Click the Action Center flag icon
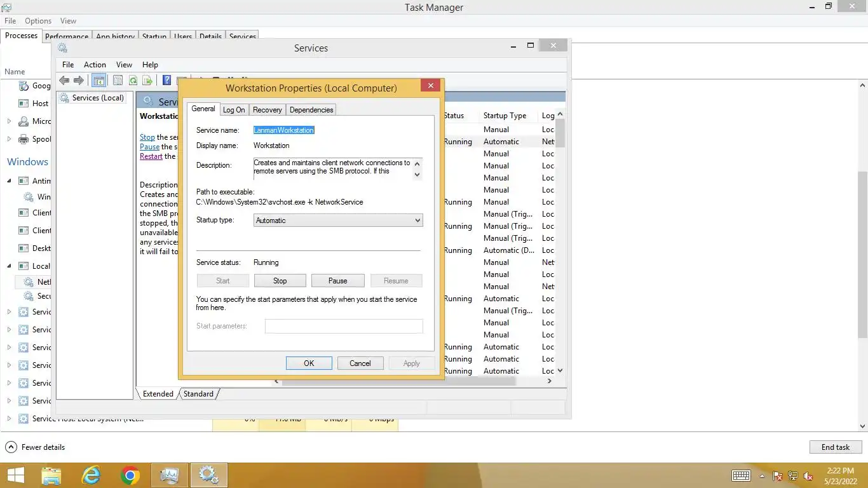The width and height of the screenshot is (868, 488). 778,476
